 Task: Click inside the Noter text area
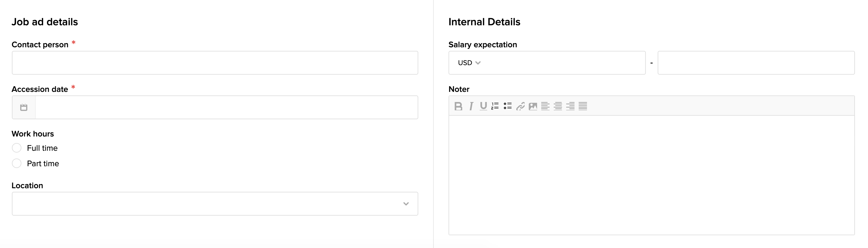tap(651, 175)
